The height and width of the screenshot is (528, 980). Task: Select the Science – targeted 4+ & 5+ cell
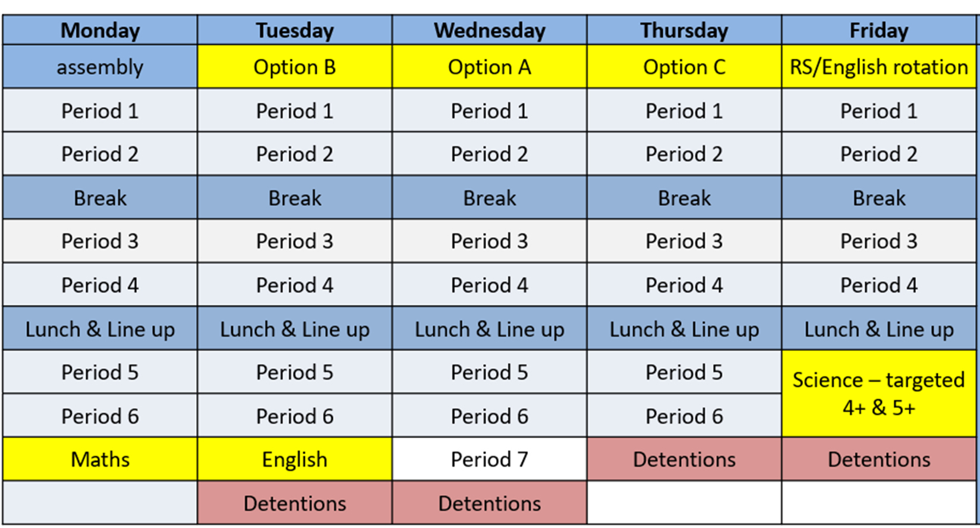point(878,394)
